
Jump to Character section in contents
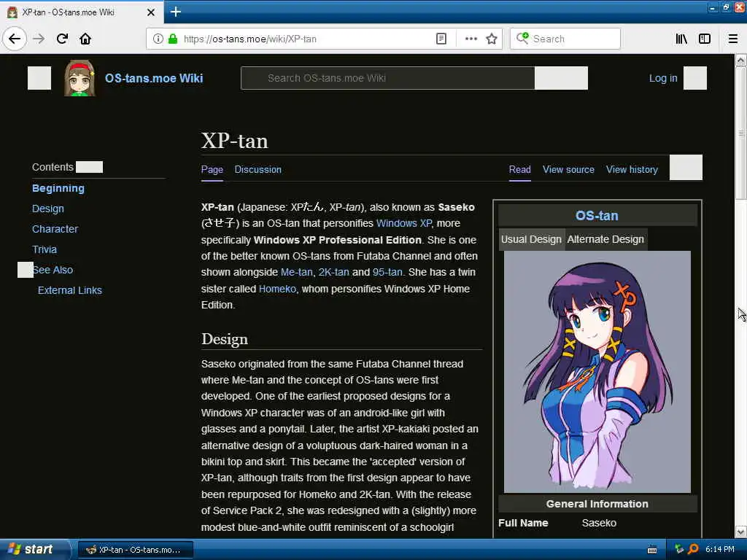[55, 229]
